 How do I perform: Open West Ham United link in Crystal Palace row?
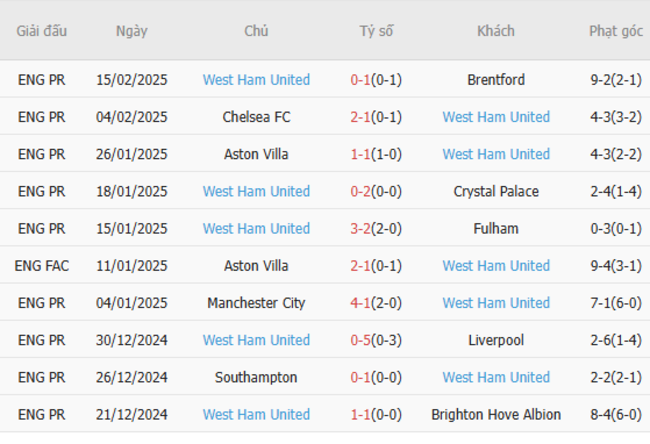pyautogui.click(x=256, y=191)
